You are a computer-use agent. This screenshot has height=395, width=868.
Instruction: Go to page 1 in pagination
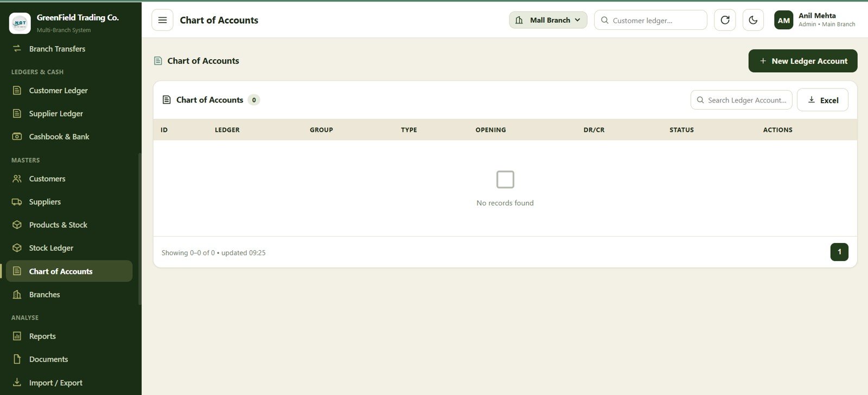pyautogui.click(x=839, y=252)
